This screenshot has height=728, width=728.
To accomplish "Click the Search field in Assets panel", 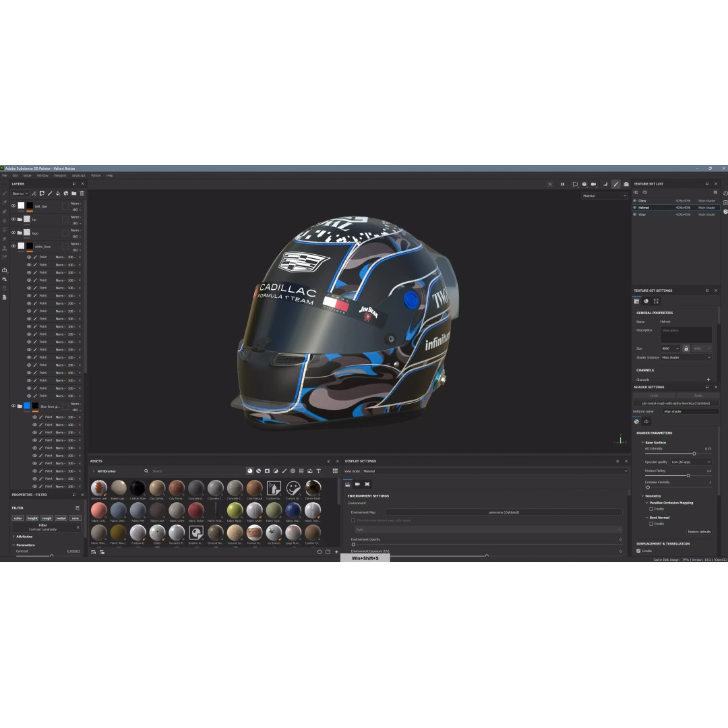I will [x=193, y=471].
